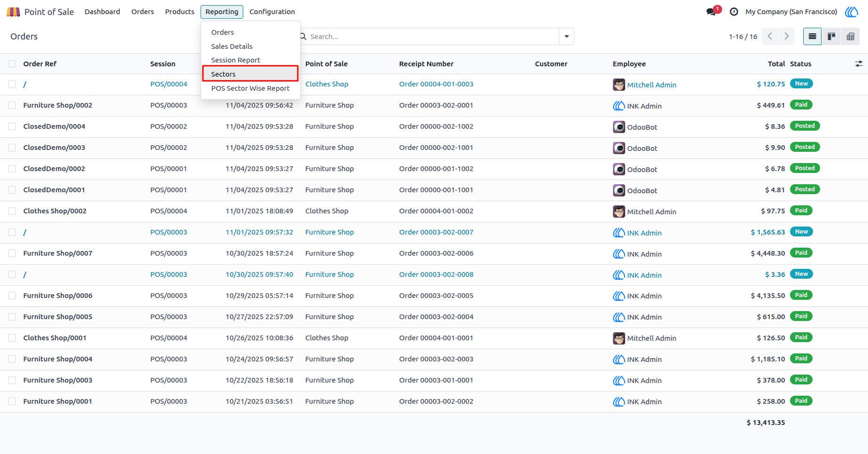The image size is (868, 454).
Task: Open the Products menu
Action: point(179,12)
